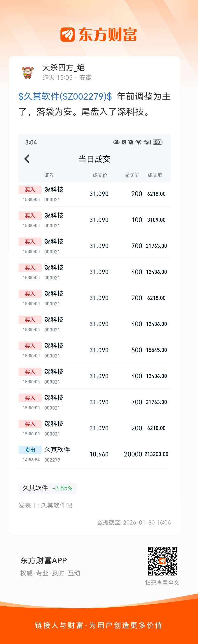The height and width of the screenshot is (644, 198).
Task: Select the 卖出 久其软件 trade row
Action: coord(94,454)
